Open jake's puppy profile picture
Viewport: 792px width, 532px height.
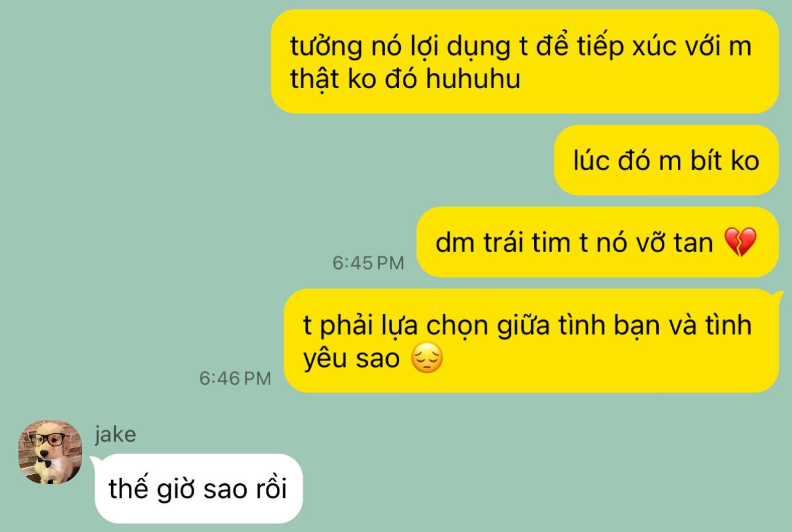pyautogui.click(x=50, y=452)
